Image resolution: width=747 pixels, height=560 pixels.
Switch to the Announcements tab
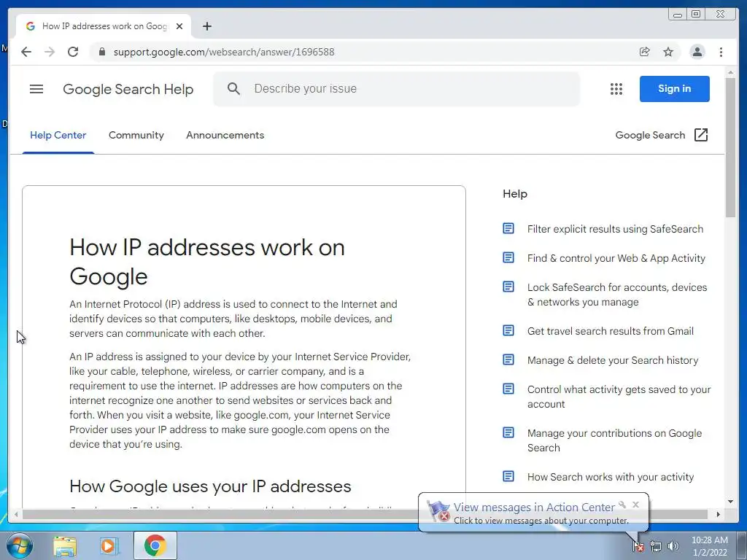[x=225, y=135]
